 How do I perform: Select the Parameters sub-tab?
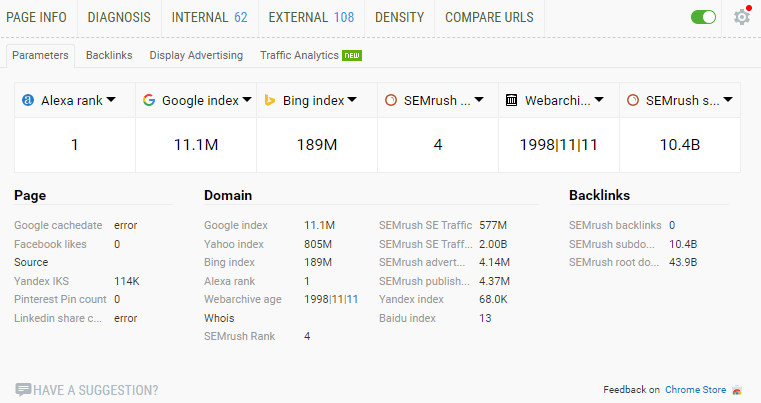click(40, 55)
